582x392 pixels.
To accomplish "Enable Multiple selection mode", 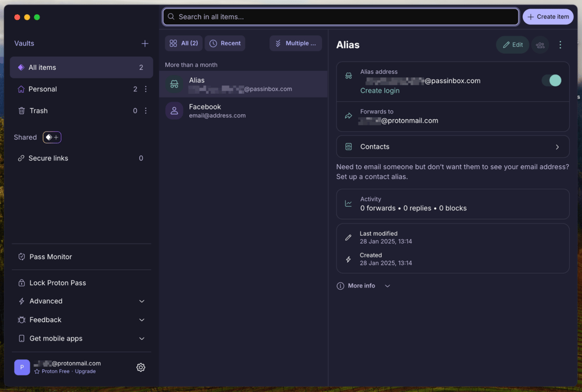I will point(296,43).
